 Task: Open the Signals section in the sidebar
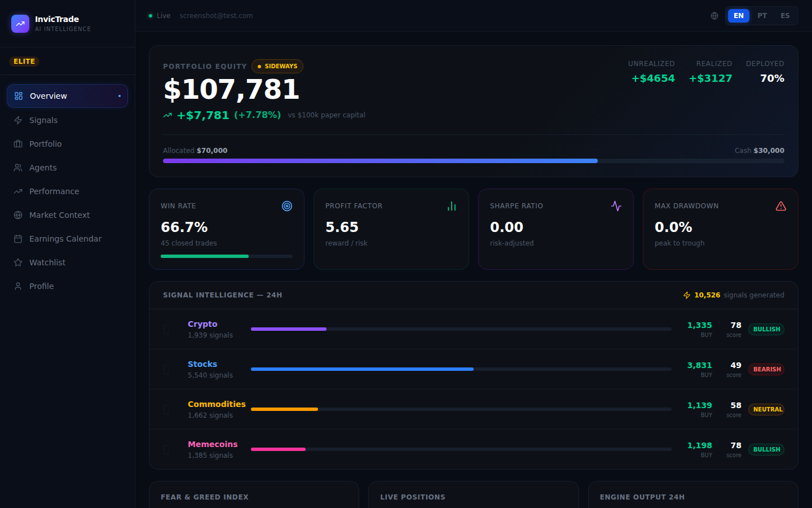point(43,120)
